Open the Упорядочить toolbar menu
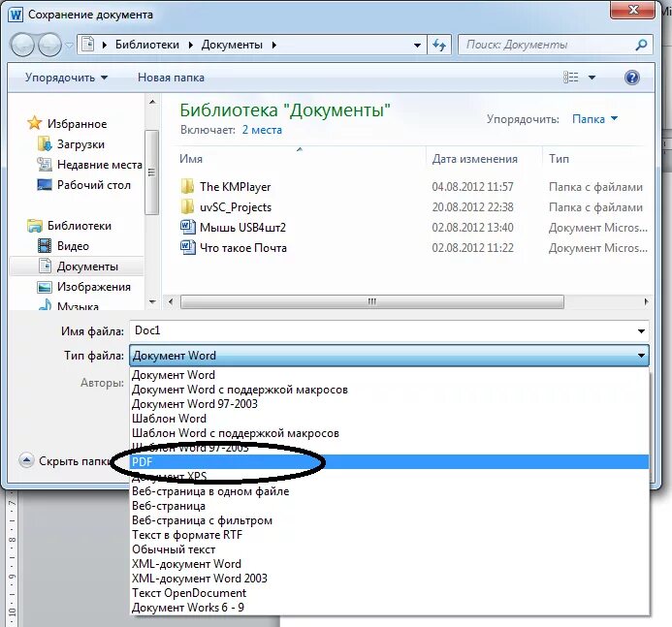Screen dimensions: 672x627 (67, 78)
